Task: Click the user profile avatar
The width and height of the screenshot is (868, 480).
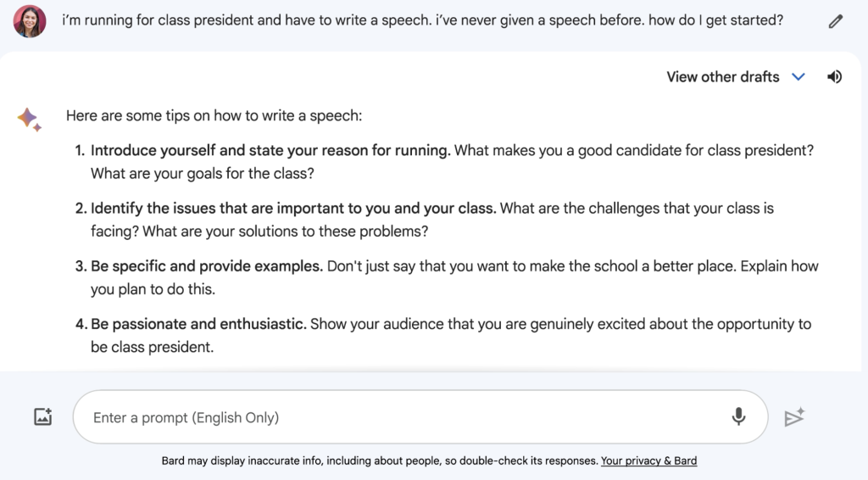Action: (30, 21)
